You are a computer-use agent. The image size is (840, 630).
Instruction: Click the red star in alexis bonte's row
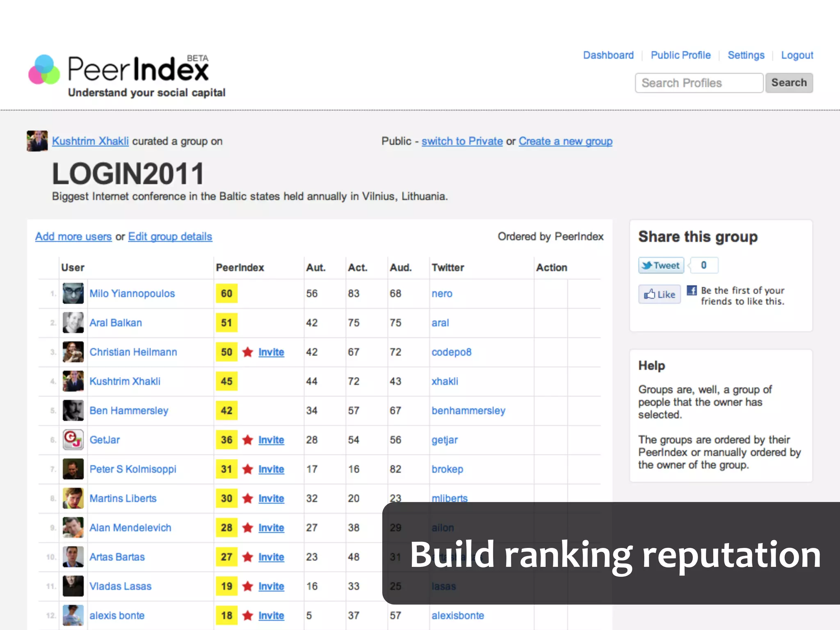point(248,615)
